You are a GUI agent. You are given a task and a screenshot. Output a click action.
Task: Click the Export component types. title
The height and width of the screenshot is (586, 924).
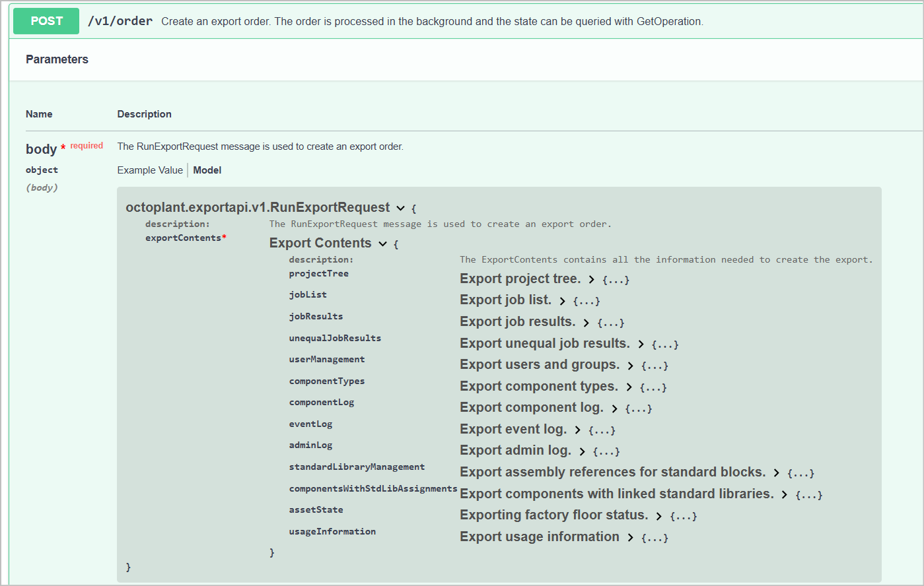540,386
